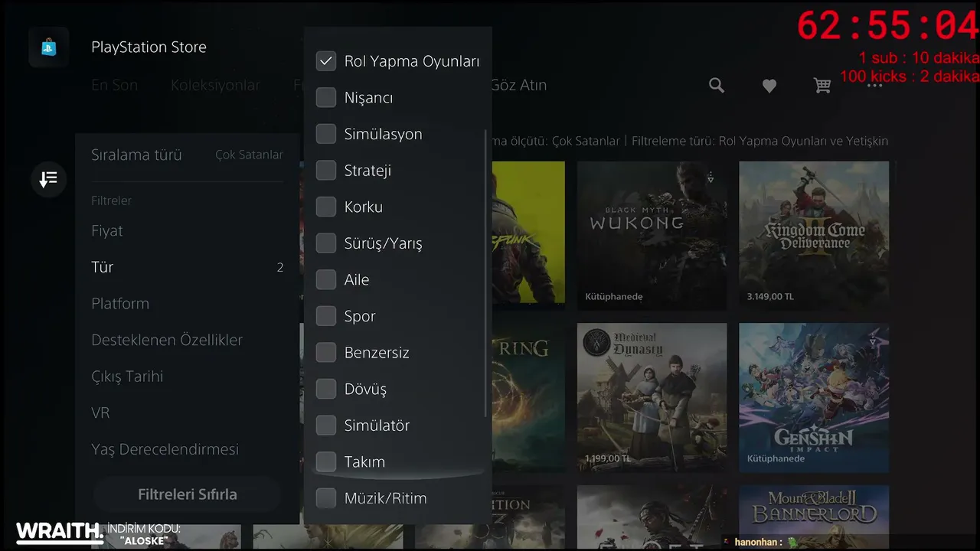Screen dimensions: 980x551
Task: Select the Korku checkbox
Action: coord(326,207)
